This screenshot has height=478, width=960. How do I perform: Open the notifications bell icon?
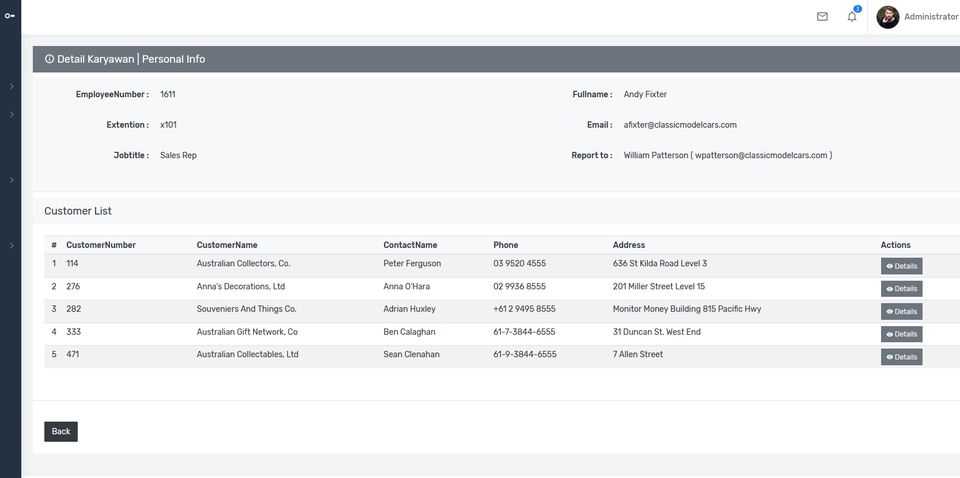click(852, 17)
